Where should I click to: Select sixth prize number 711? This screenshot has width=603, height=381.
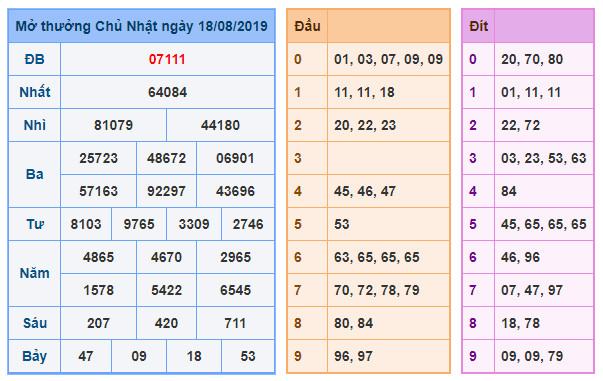[x=235, y=323]
